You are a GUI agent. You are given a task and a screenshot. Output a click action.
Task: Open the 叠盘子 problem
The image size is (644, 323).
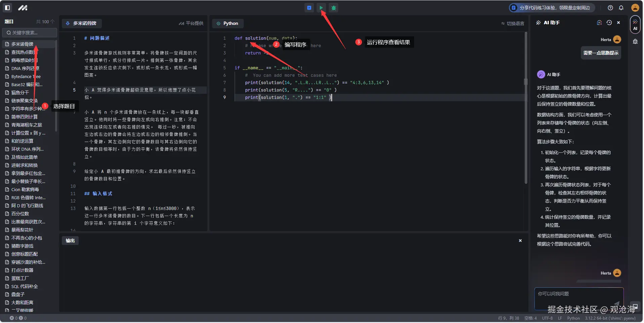(28, 294)
